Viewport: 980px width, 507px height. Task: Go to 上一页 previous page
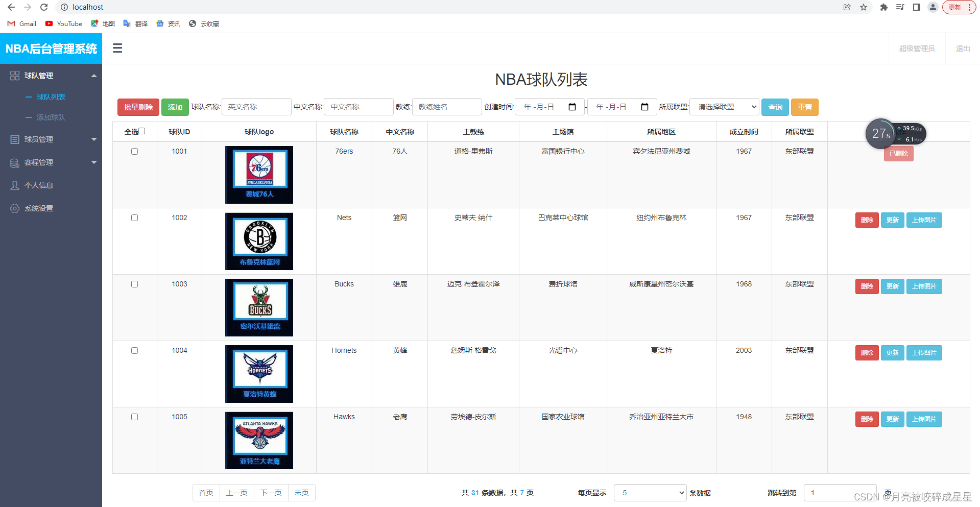pos(237,493)
